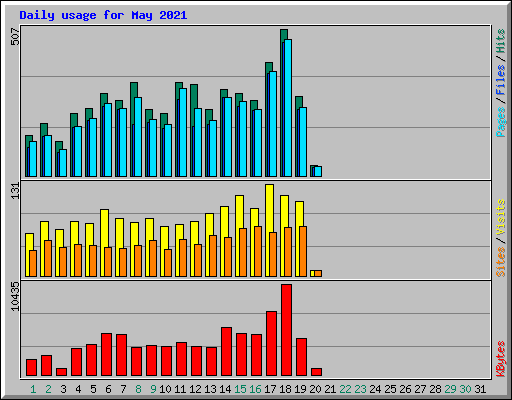Click day 27 on the date axis
Viewport: 512px width, 400px height.
pyautogui.click(x=420, y=389)
